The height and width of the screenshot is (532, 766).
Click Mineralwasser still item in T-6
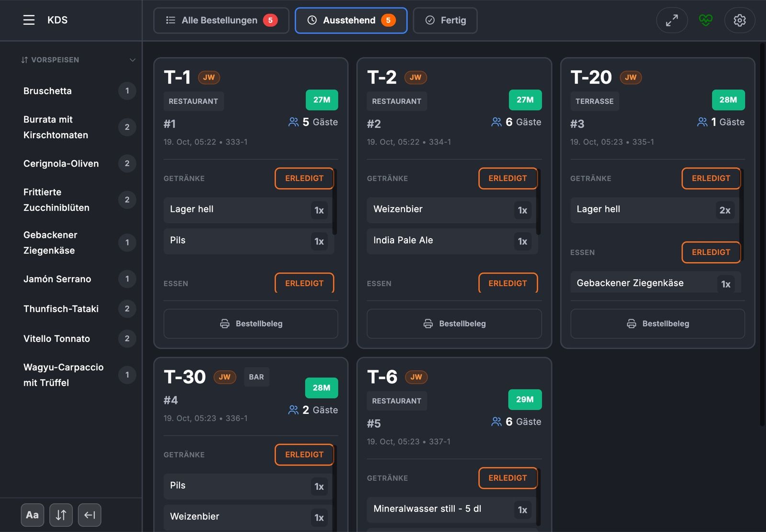pyautogui.click(x=451, y=510)
